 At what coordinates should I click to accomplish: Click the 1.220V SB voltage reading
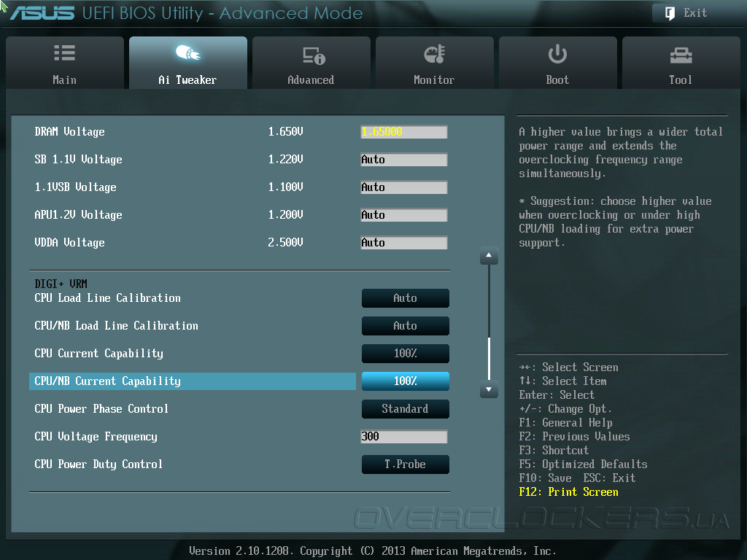(285, 160)
